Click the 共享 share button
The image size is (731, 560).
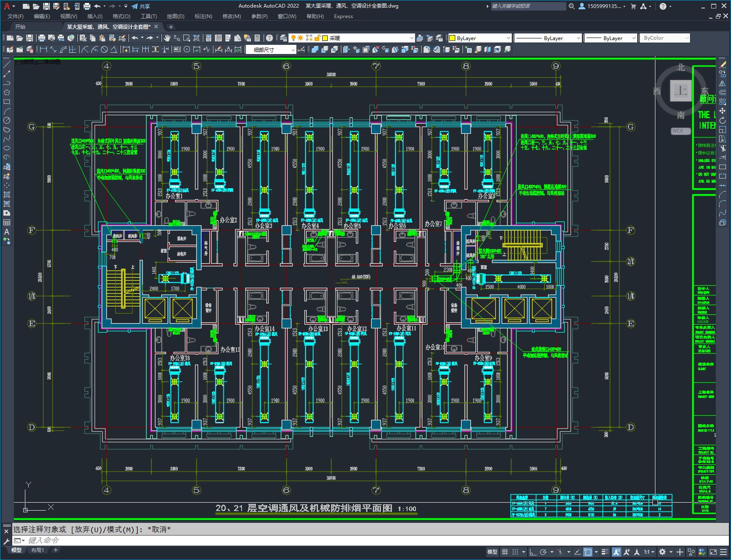pos(141,6)
